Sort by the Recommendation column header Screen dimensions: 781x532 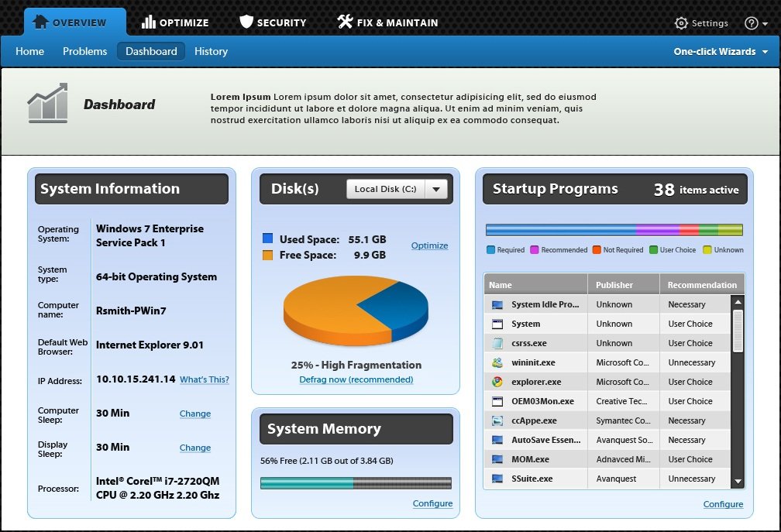[x=702, y=285]
